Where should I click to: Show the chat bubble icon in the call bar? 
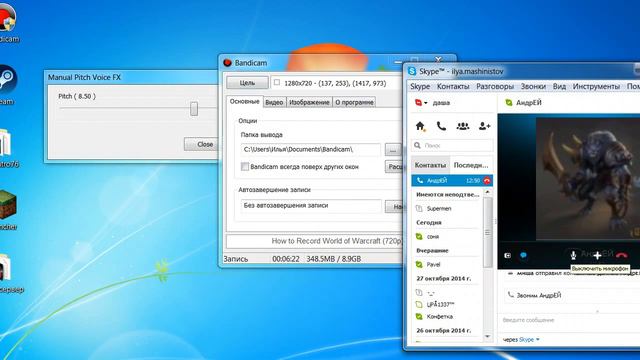click(x=523, y=256)
